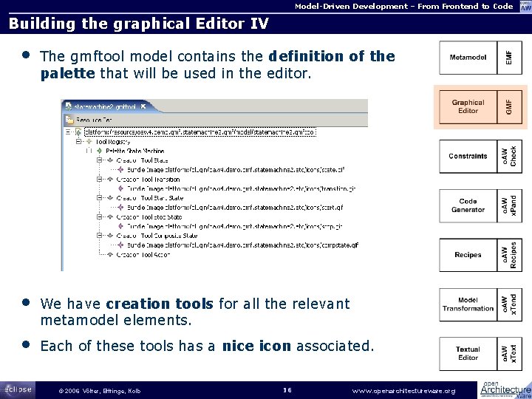Select the Creation Tool Start State row
Image resolution: width=532 pixels, height=399 pixels.
click(x=149, y=198)
